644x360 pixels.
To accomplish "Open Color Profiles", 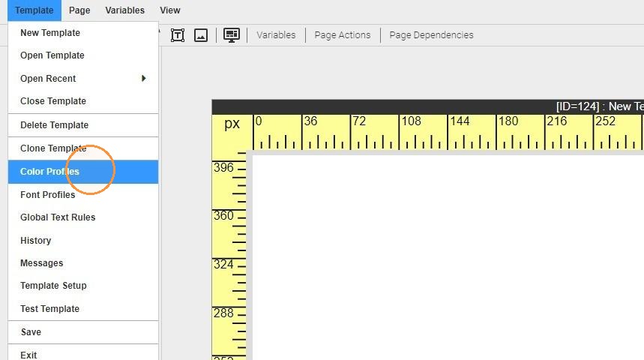I will coord(83,172).
